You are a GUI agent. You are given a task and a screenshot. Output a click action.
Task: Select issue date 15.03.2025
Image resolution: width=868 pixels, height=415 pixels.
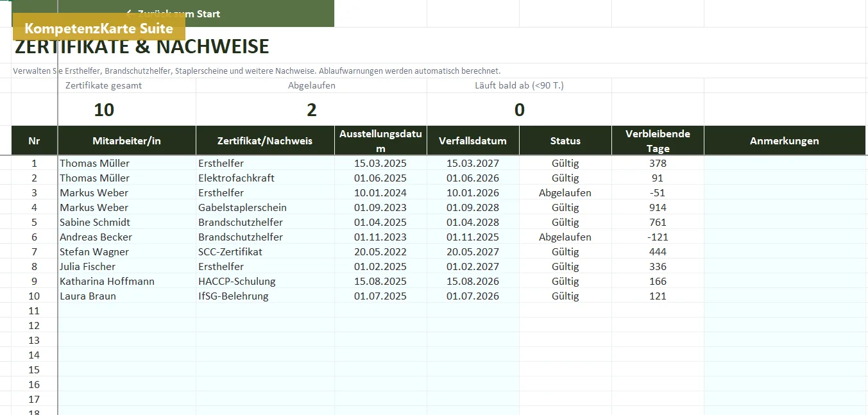click(381, 163)
